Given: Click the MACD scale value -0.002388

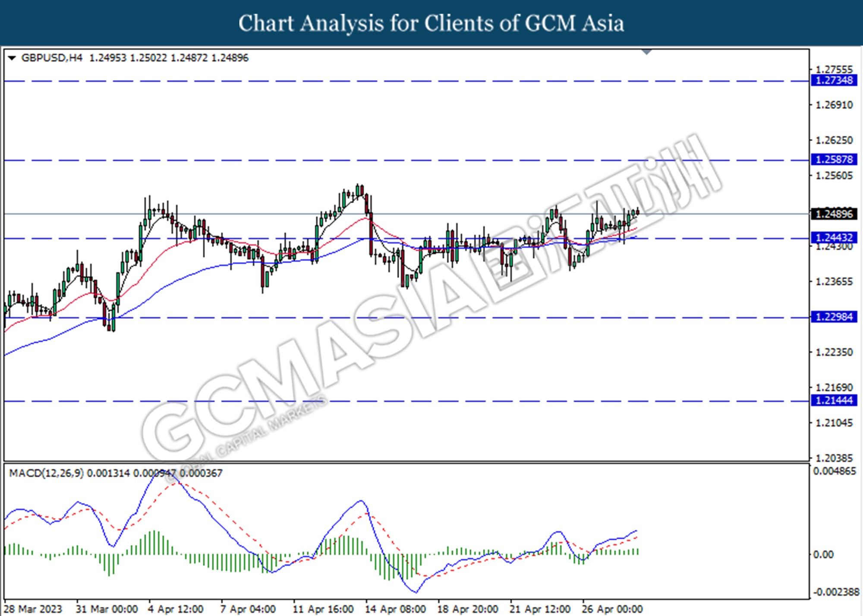Looking at the screenshot, I should [836, 592].
